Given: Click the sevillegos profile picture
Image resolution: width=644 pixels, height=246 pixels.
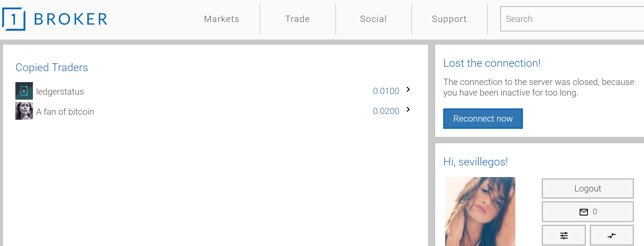Looking at the screenshot, I should [480, 211].
